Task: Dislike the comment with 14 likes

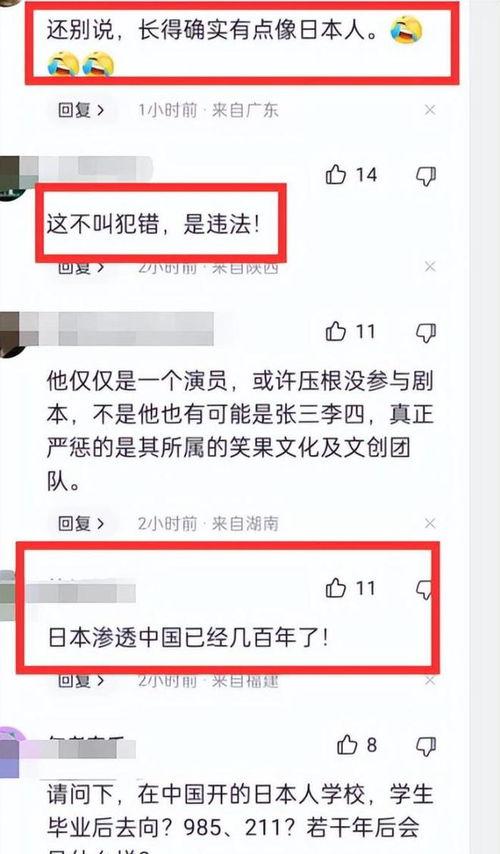Action: point(426,175)
